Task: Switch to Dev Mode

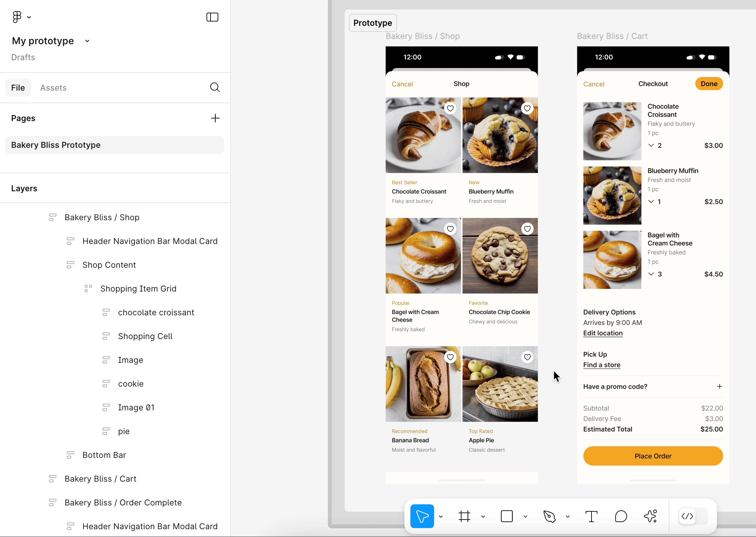Action: point(687,516)
